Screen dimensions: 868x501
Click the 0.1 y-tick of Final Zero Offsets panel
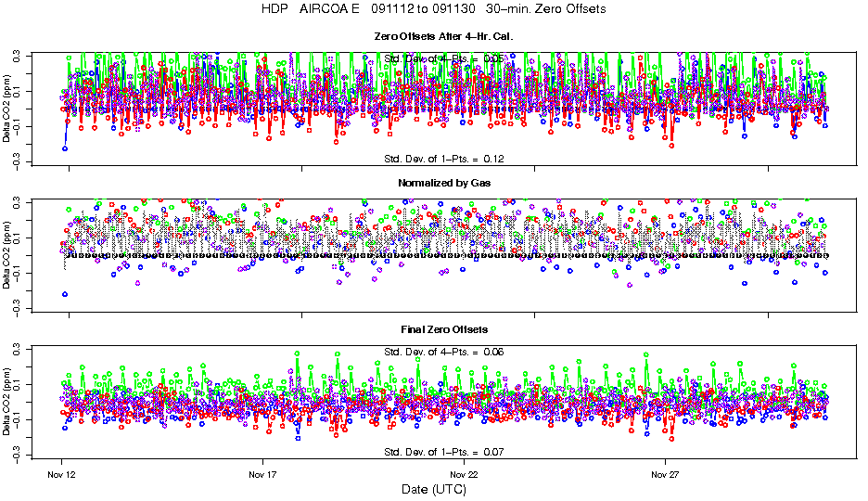(x=17, y=384)
